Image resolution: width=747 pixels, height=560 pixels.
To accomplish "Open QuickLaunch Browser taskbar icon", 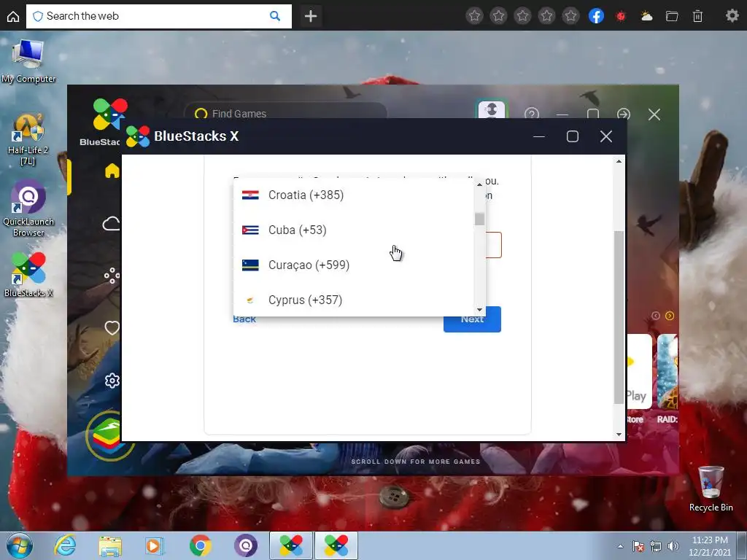I will pyautogui.click(x=245, y=545).
